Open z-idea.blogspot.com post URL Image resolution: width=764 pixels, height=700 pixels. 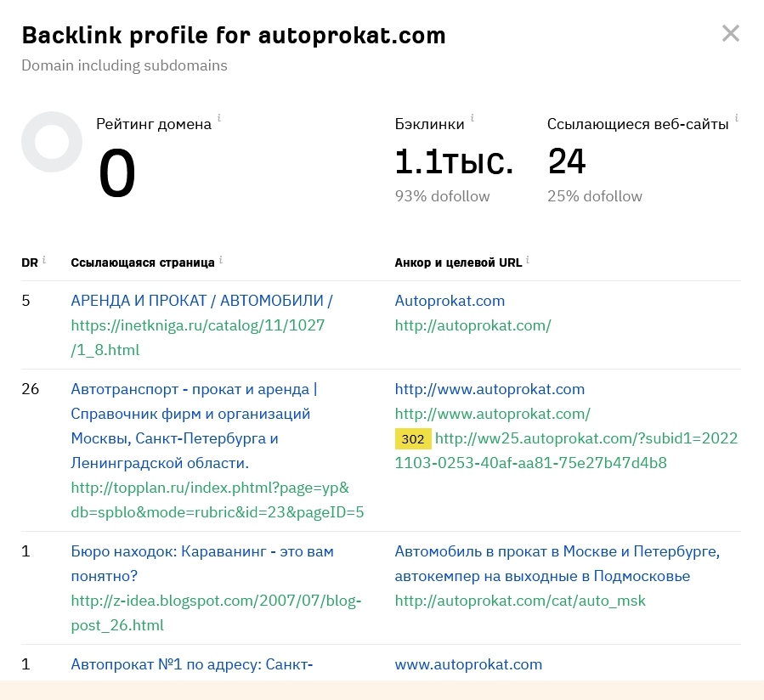(x=216, y=612)
